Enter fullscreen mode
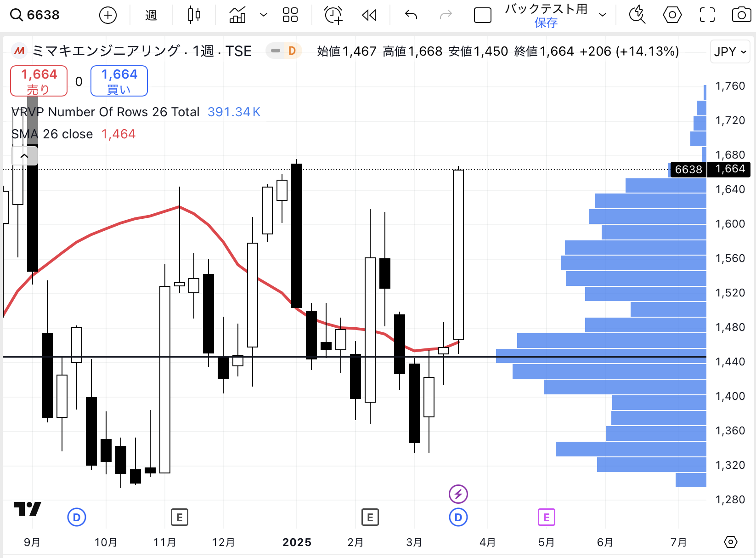 707,15
